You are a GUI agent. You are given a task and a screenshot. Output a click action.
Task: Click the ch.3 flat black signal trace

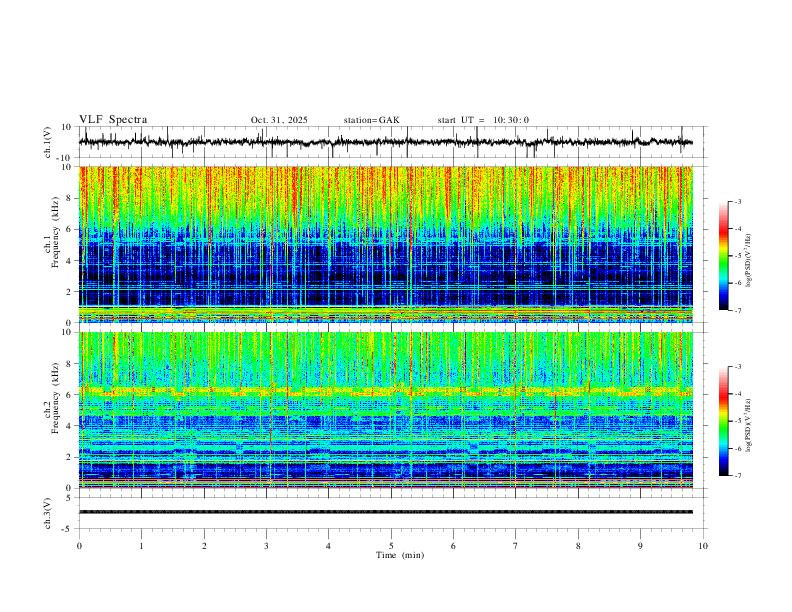pos(386,512)
